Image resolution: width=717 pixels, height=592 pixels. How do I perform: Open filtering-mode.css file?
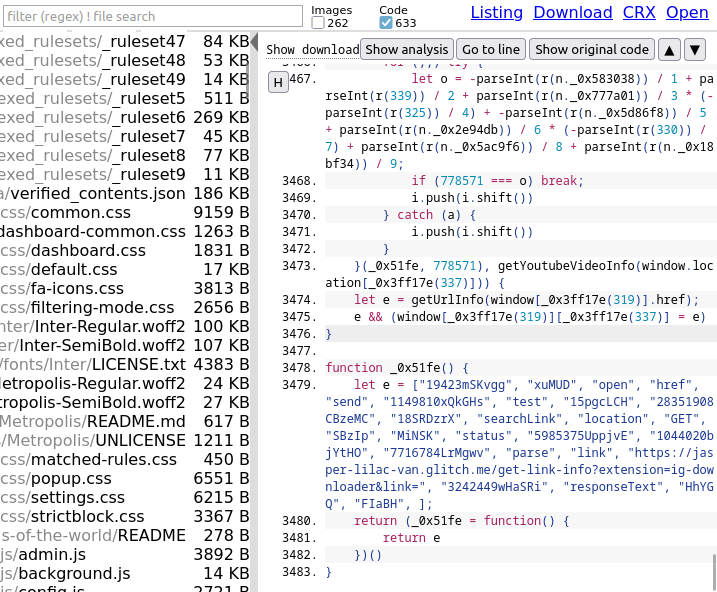(124, 308)
